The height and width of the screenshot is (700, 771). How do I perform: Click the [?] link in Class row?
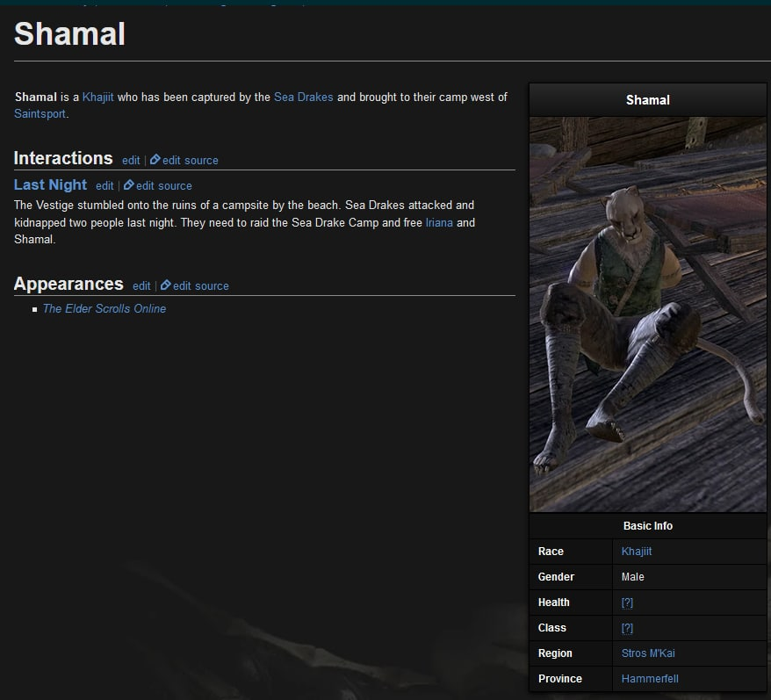click(627, 628)
